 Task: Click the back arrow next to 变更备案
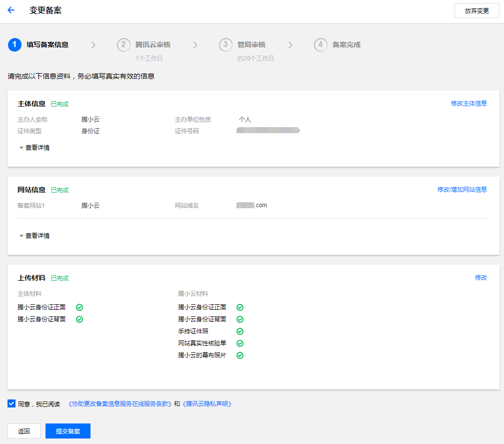[11, 11]
